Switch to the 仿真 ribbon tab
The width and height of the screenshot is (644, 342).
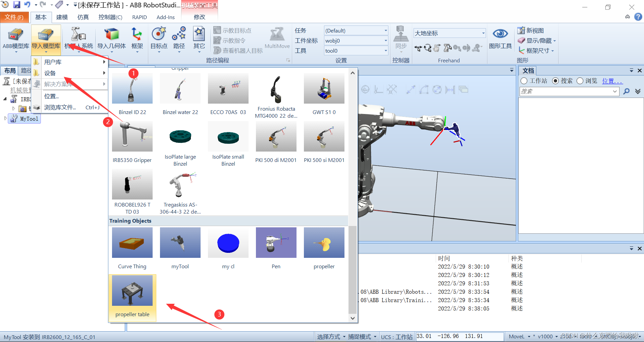(x=83, y=17)
